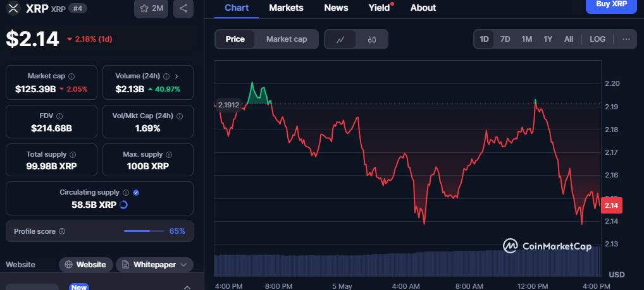Open the Website link button

[x=86, y=265]
